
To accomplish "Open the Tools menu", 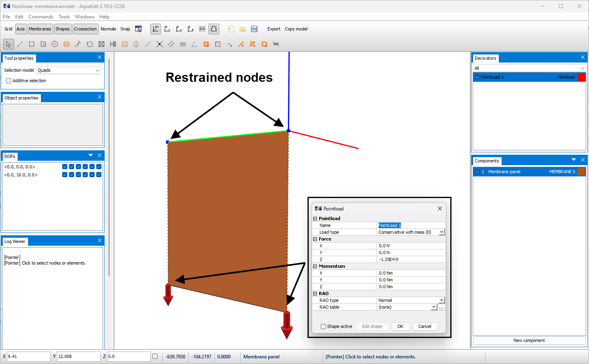I will (64, 17).
